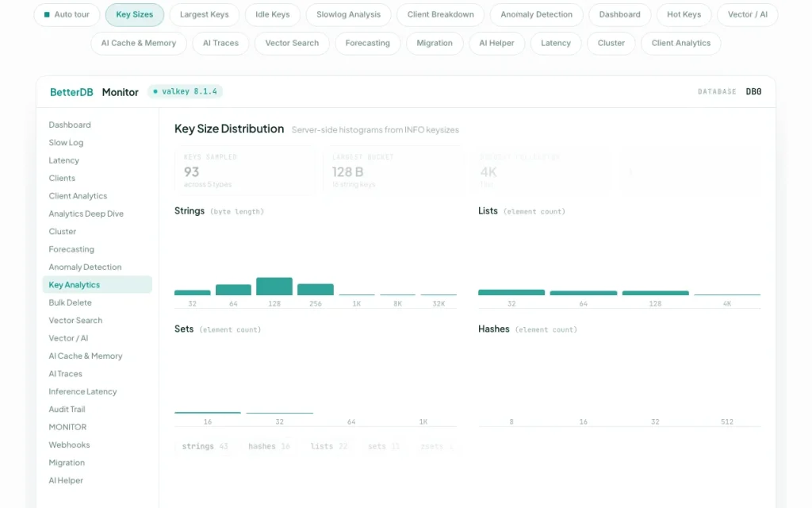Open the Client Analytics pill at top
This screenshot has height=508, width=812.
(x=681, y=43)
